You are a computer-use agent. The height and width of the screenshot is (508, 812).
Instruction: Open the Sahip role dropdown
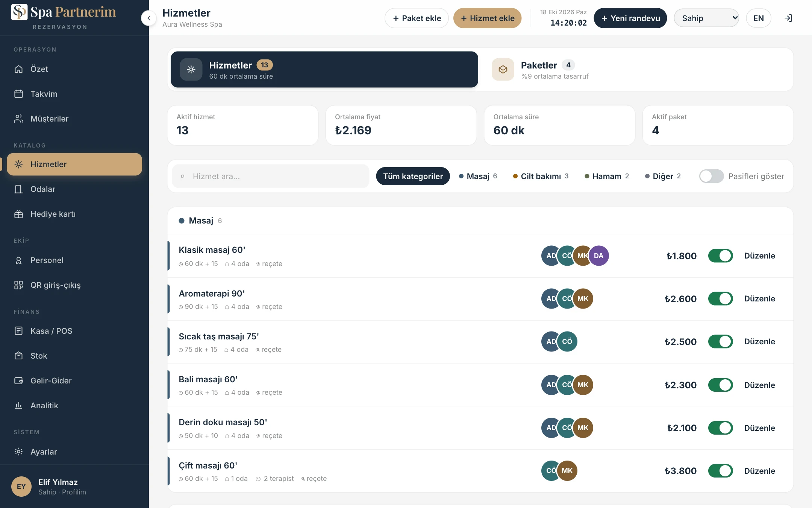click(x=706, y=18)
